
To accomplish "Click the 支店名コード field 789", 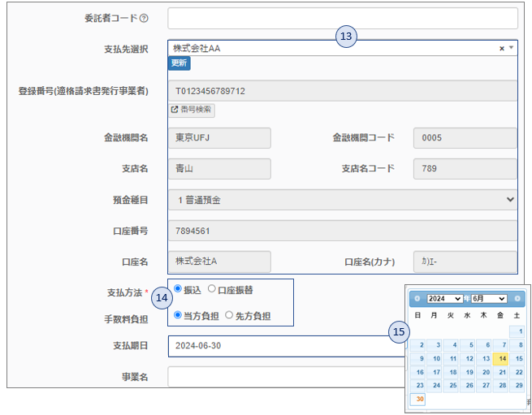I will (x=465, y=169).
